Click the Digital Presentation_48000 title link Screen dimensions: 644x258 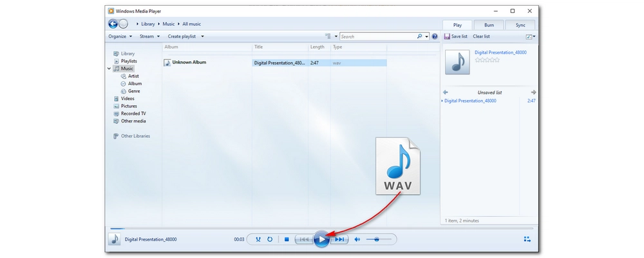point(500,52)
